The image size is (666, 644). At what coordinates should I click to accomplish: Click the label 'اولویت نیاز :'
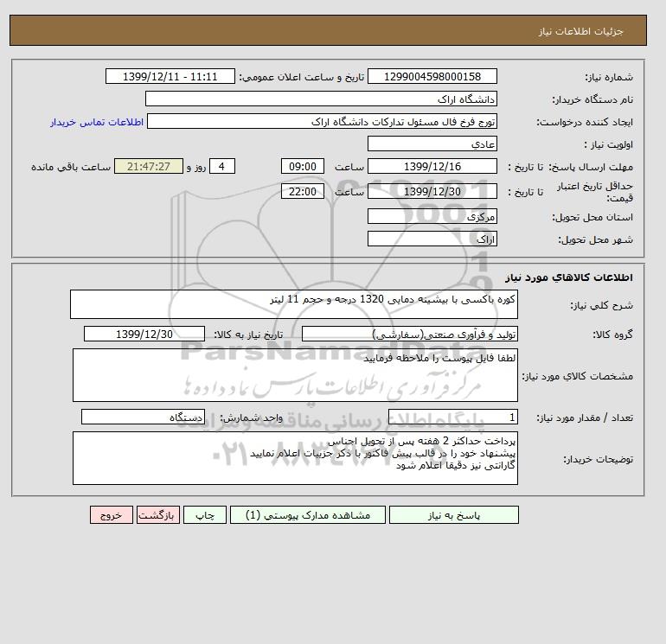(609, 144)
